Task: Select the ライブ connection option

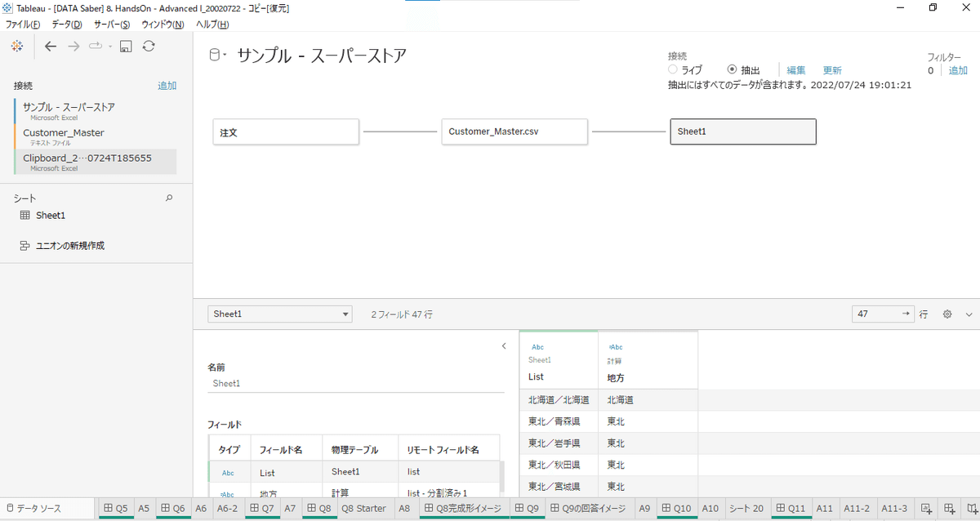Action: 673,70
